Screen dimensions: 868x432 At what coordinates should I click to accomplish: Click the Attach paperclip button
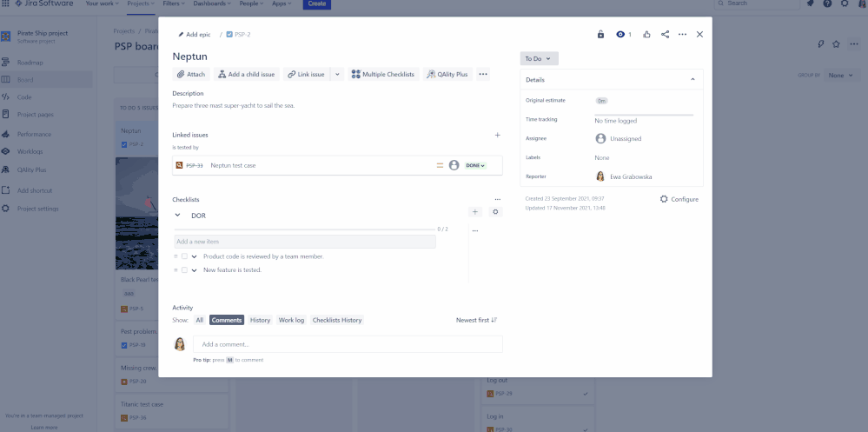pos(191,74)
